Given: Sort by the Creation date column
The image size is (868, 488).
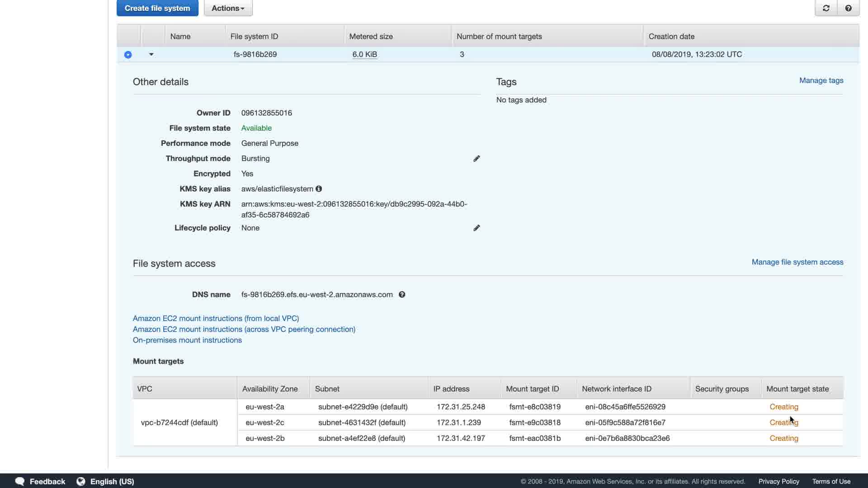Looking at the screenshot, I should click(x=671, y=36).
